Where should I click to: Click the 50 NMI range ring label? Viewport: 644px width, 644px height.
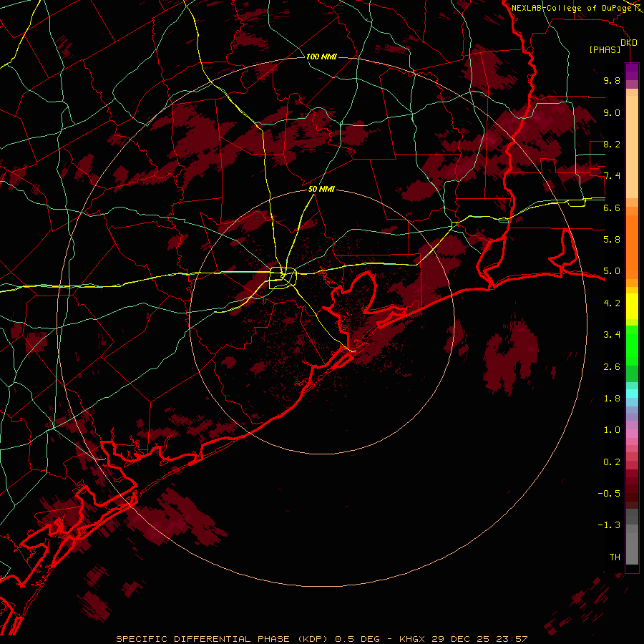pyautogui.click(x=321, y=189)
